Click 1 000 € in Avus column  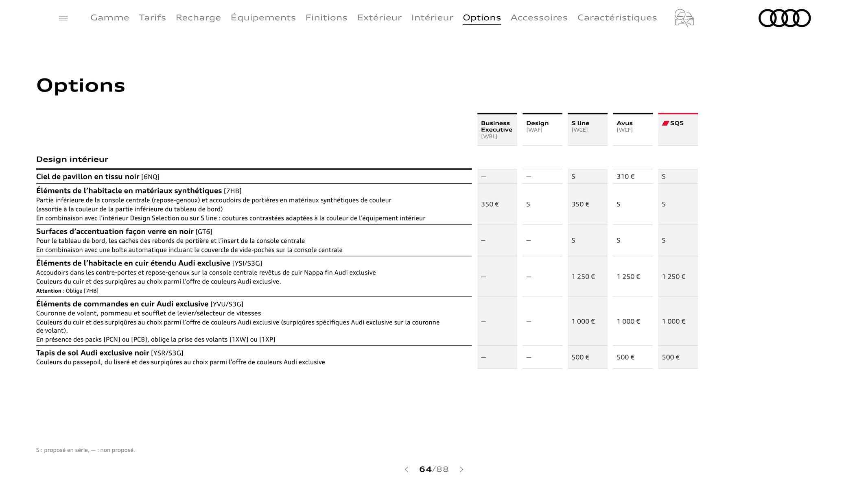pyautogui.click(x=633, y=321)
